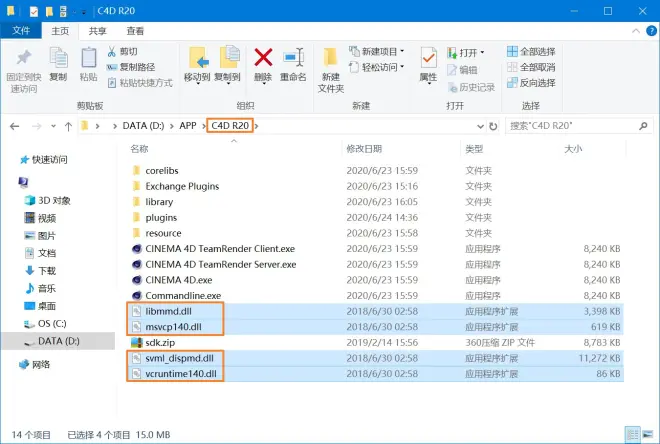Click the Properties (属性) icon
The image size is (660, 444).
tap(428, 58)
